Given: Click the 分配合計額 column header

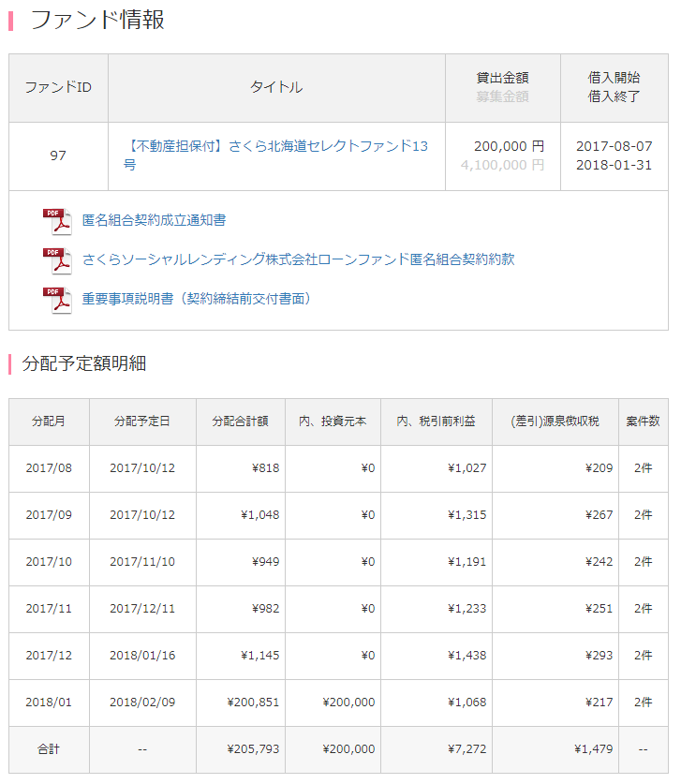Looking at the screenshot, I should (x=241, y=422).
